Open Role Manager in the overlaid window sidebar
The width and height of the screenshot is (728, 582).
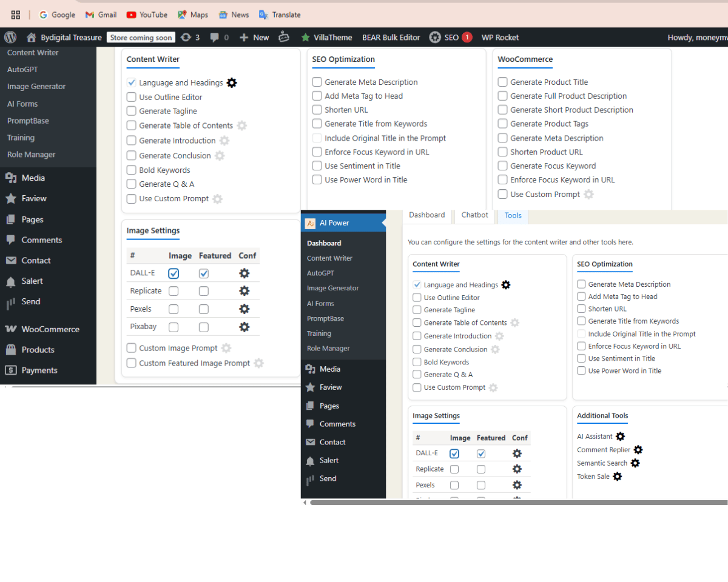[328, 349]
